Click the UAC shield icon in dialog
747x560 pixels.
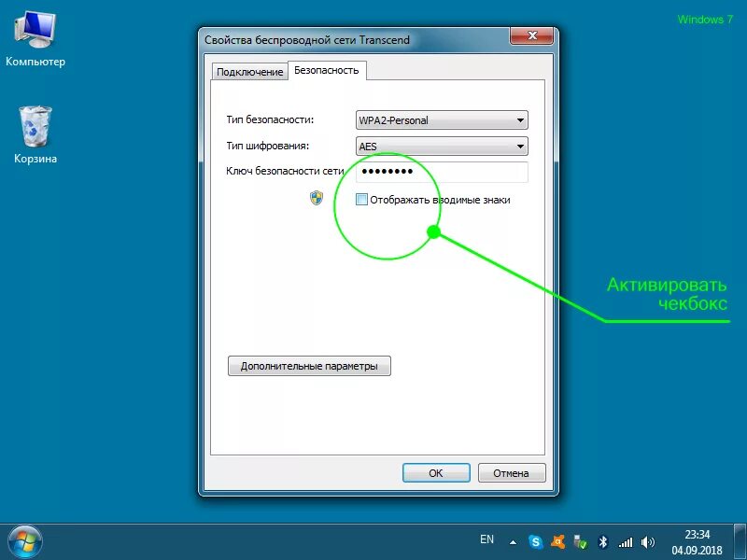click(317, 198)
